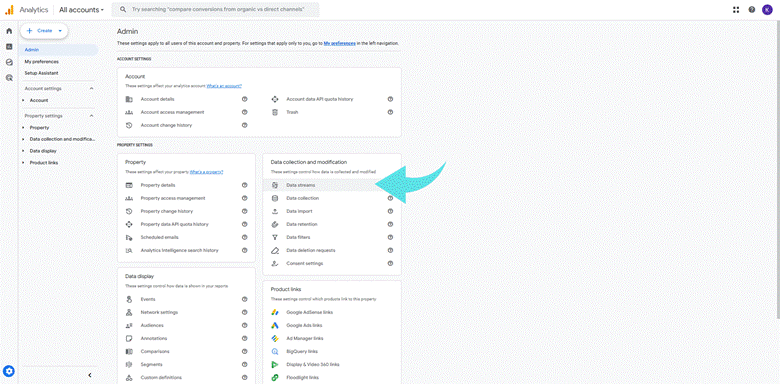This screenshot has height=384, width=780.
Task: Click the help icon beside Data retention
Action: pyautogui.click(x=390, y=224)
